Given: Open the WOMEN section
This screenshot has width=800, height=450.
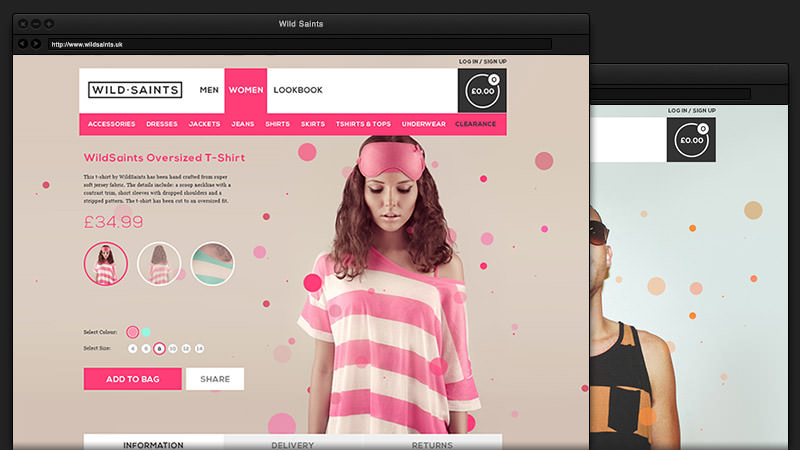Looking at the screenshot, I should (246, 90).
